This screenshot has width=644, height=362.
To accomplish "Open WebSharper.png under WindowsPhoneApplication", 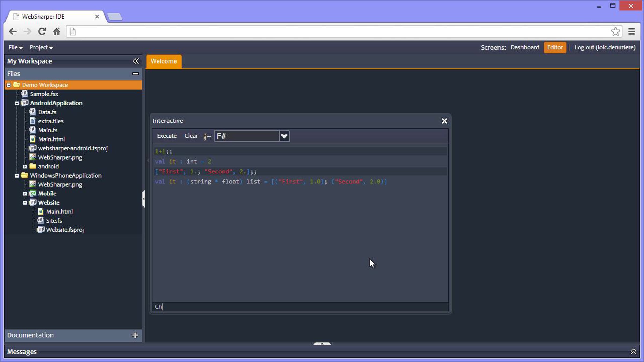I will [x=60, y=185].
